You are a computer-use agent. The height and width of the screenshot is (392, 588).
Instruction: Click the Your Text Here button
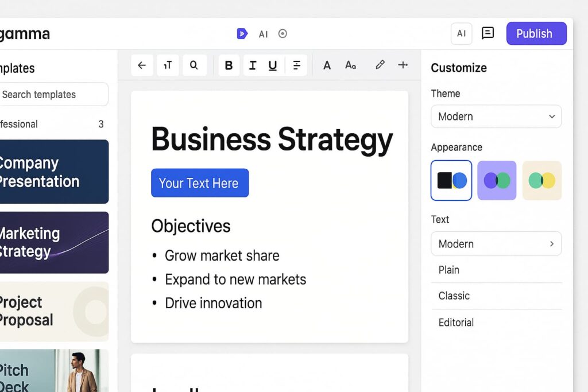200,183
